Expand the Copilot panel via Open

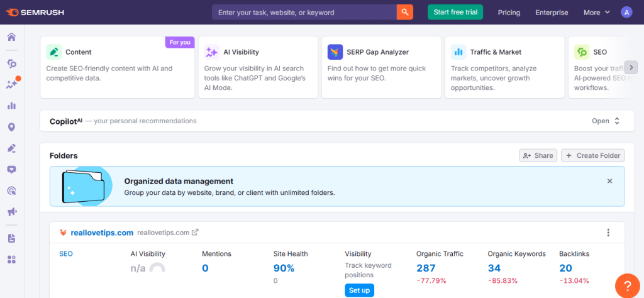(606, 121)
